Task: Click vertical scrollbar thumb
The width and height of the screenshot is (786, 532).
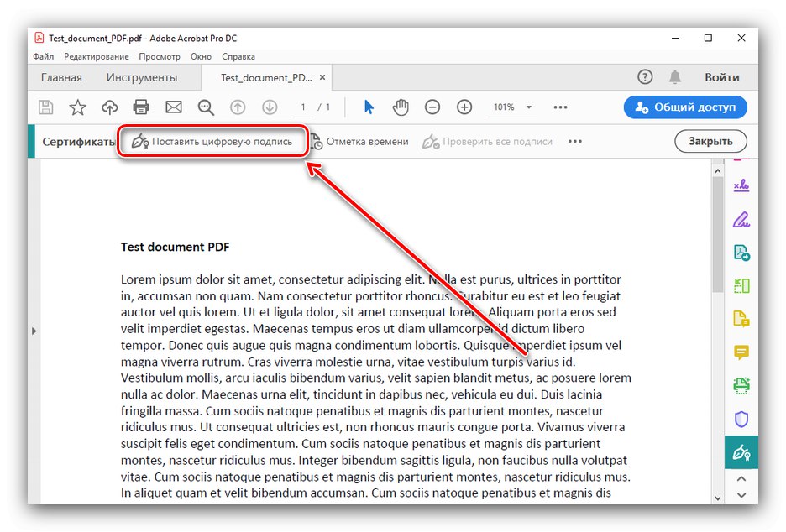Action: [717, 234]
